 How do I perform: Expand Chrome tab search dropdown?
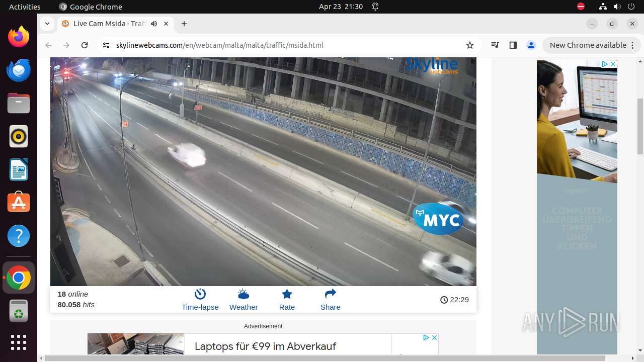pyautogui.click(x=47, y=24)
